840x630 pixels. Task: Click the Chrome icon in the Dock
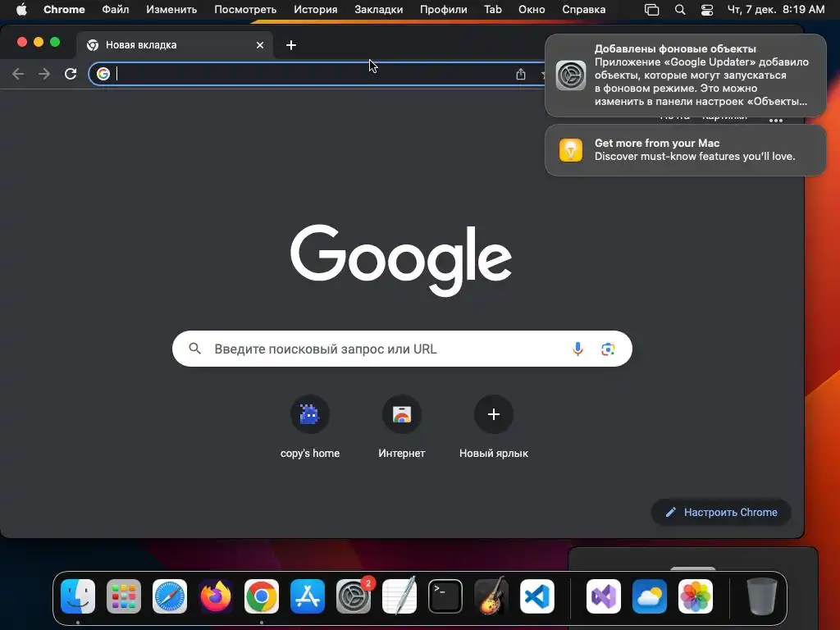(262, 596)
